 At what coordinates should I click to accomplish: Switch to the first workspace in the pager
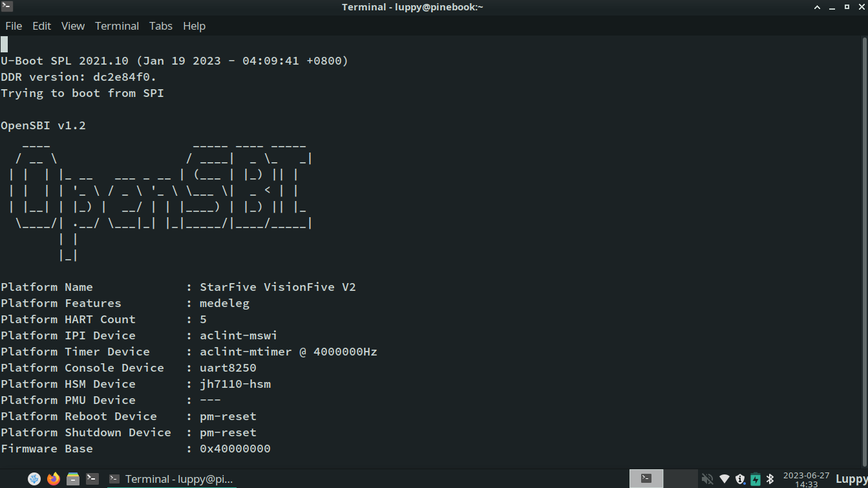646,479
